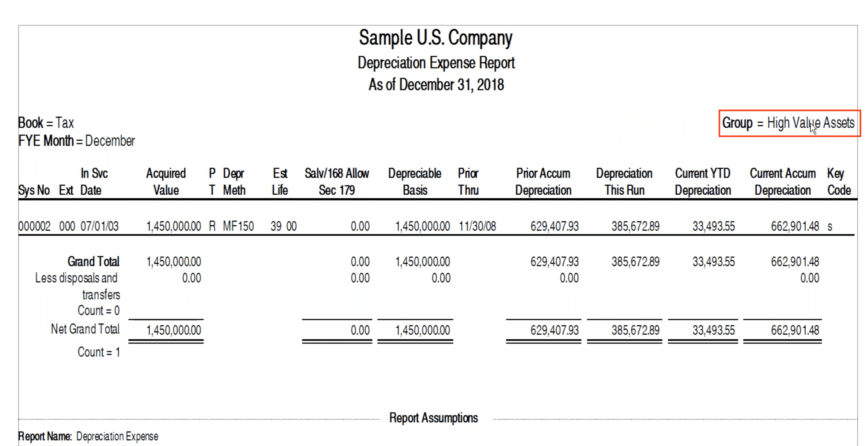This screenshot has height=446, width=868.
Task: Select the Grand Total row label
Action: pos(93,262)
